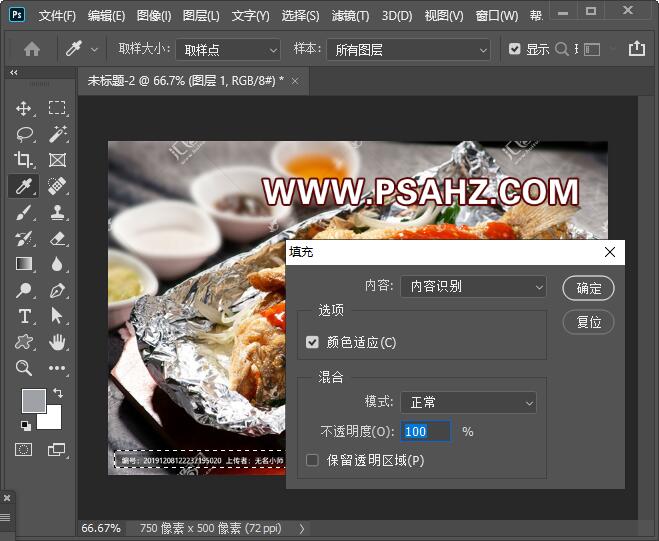
Task: Open the 窗口(W) menu
Action: tap(497, 16)
